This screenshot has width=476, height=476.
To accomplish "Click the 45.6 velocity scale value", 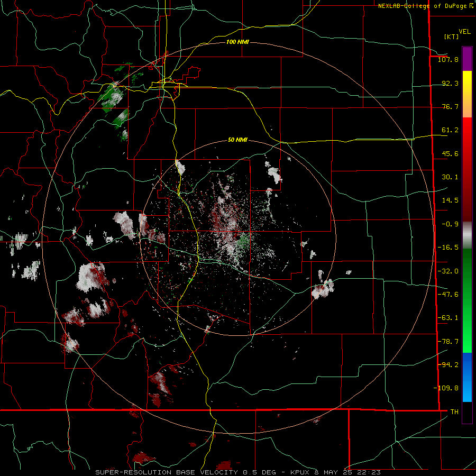I will pos(450,153).
